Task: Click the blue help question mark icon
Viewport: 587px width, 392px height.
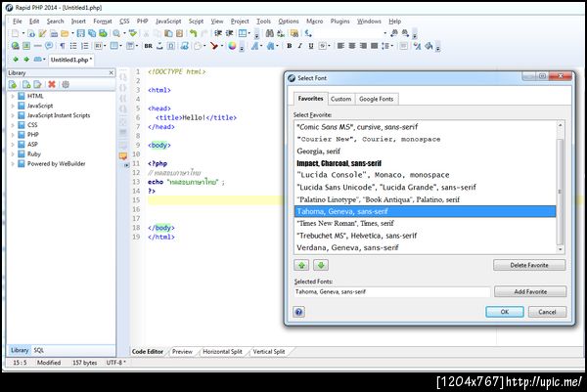Action: pyautogui.click(x=298, y=312)
